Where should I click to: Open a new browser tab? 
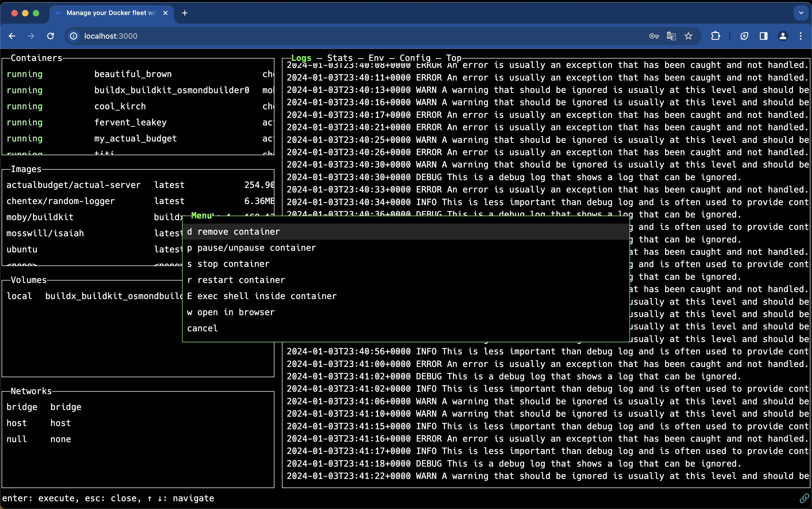click(x=184, y=13)
